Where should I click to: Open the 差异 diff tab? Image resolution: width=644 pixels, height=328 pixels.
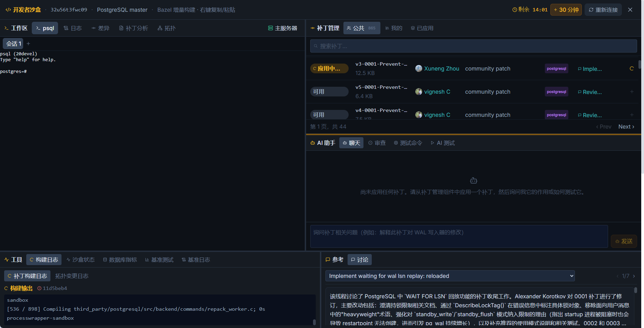[x=100, y=28]
